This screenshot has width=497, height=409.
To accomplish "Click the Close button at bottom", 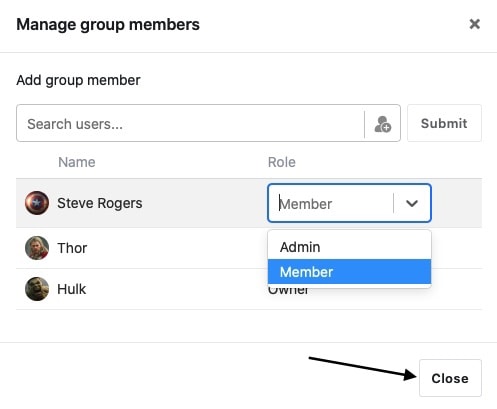I will 450,378.
